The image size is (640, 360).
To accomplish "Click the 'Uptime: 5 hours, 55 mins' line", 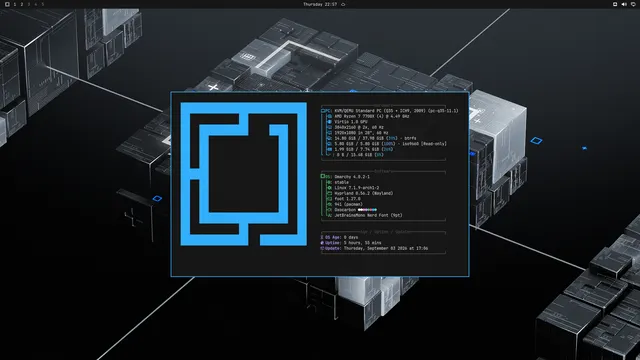I will pos(351,243).
